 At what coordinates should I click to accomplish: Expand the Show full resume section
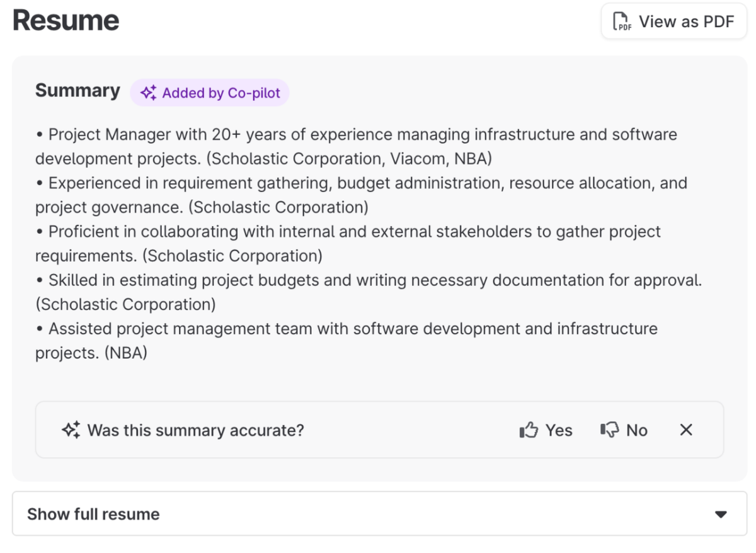pos(93,514)
